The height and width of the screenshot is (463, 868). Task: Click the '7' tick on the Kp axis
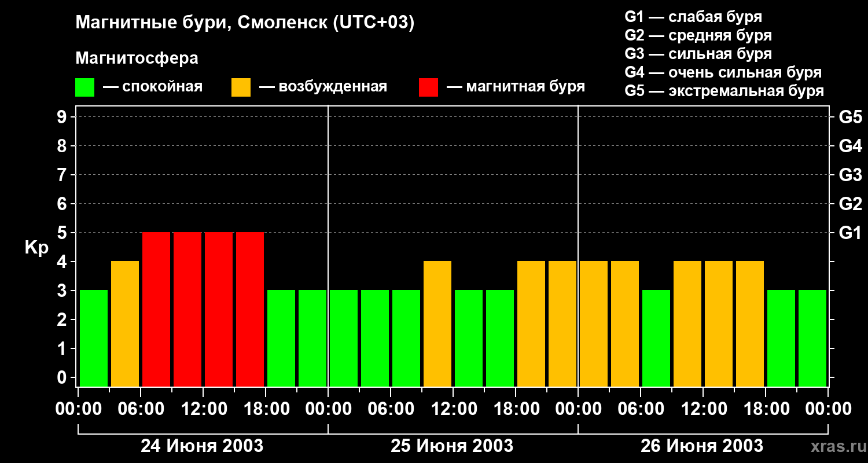[x=63, y=175]
